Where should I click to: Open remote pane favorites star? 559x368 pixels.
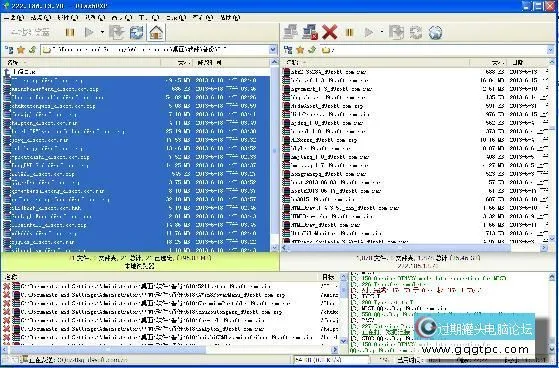300,50
